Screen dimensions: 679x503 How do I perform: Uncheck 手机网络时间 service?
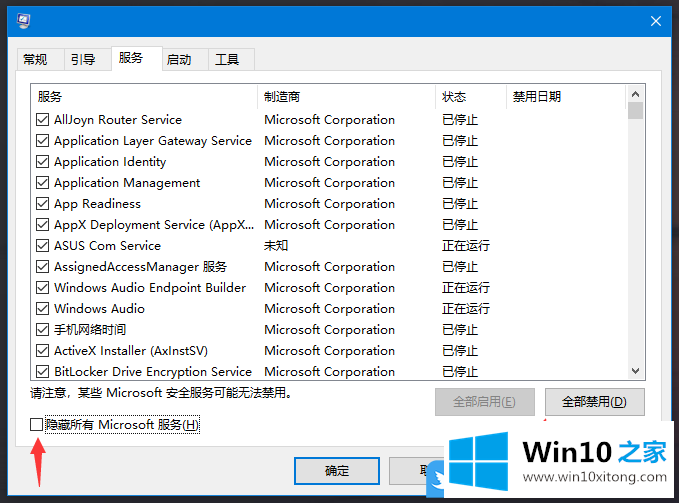(x=42, y=329)
